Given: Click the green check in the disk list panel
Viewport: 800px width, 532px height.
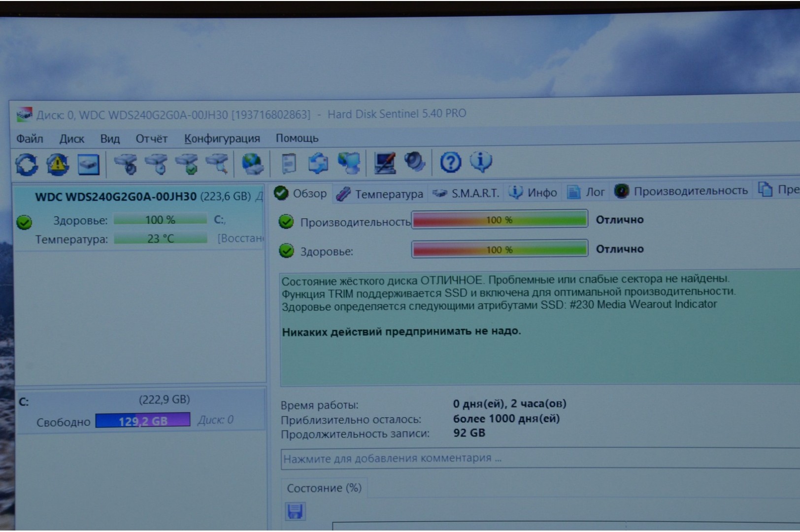Looking at the screenshot, I should (24, 222).
